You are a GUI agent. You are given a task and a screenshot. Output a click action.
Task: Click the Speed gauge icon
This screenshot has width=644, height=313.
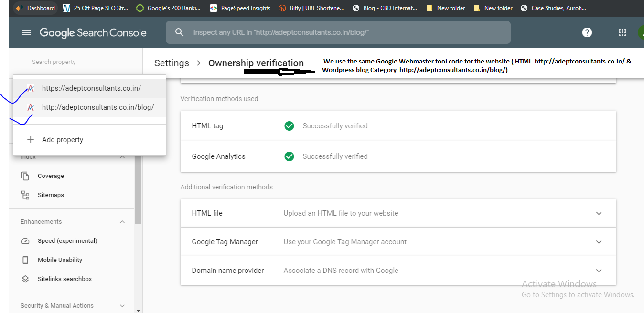pyautogui.click(x=25, y=241)
